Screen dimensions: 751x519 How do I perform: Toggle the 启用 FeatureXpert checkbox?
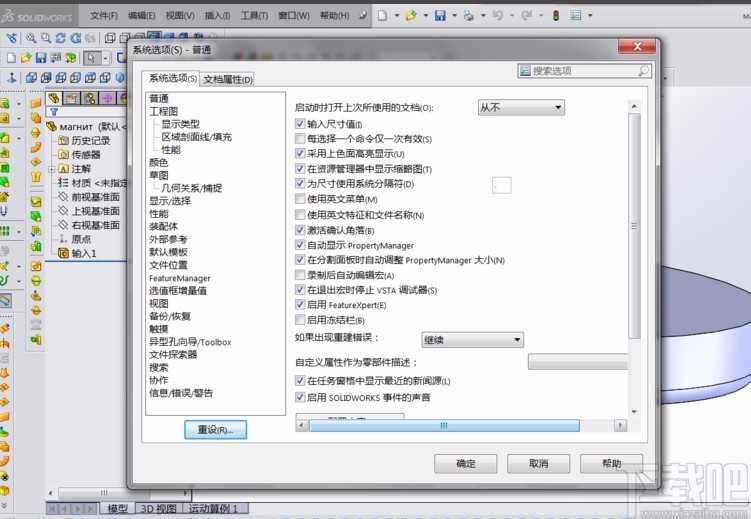300,305
